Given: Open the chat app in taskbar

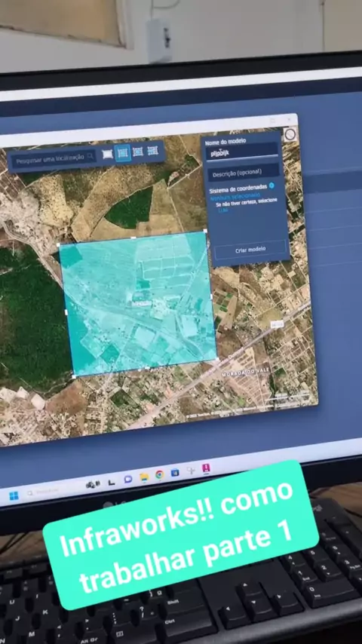Looking at the screenshot, I should (127, 479).
